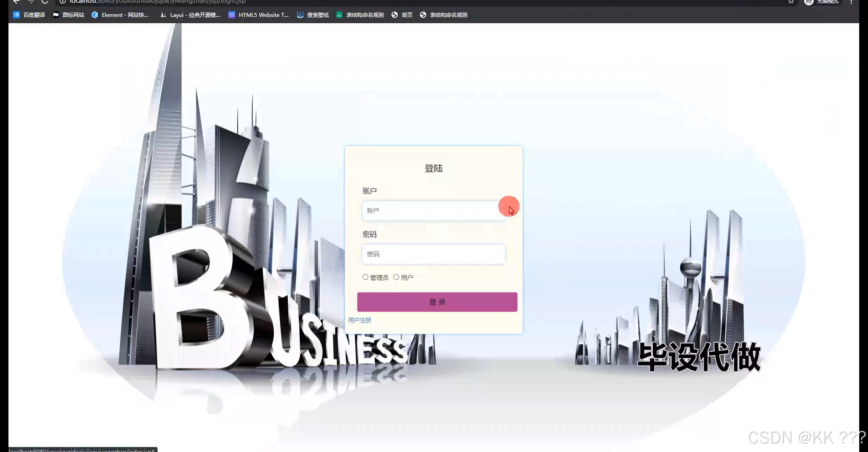Open the 图标网站 bookmark

68,15
